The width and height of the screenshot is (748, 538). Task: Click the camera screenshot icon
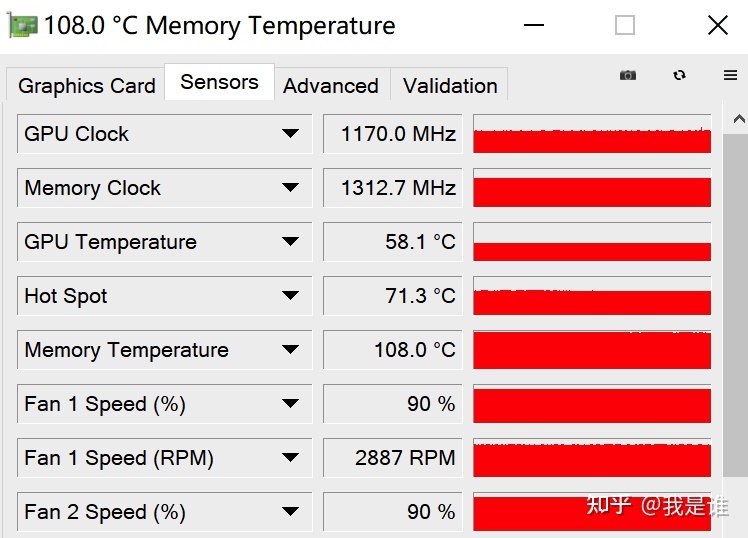tap(628, 75)
